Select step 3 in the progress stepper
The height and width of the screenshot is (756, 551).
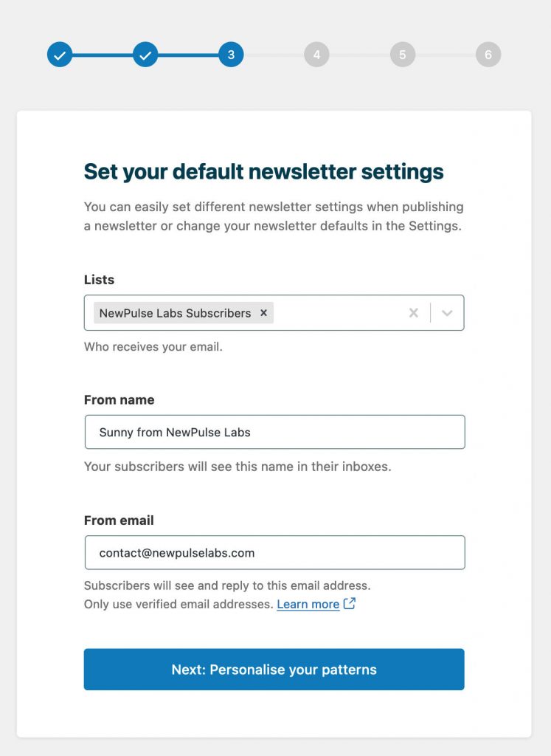[x=231, y=55]
